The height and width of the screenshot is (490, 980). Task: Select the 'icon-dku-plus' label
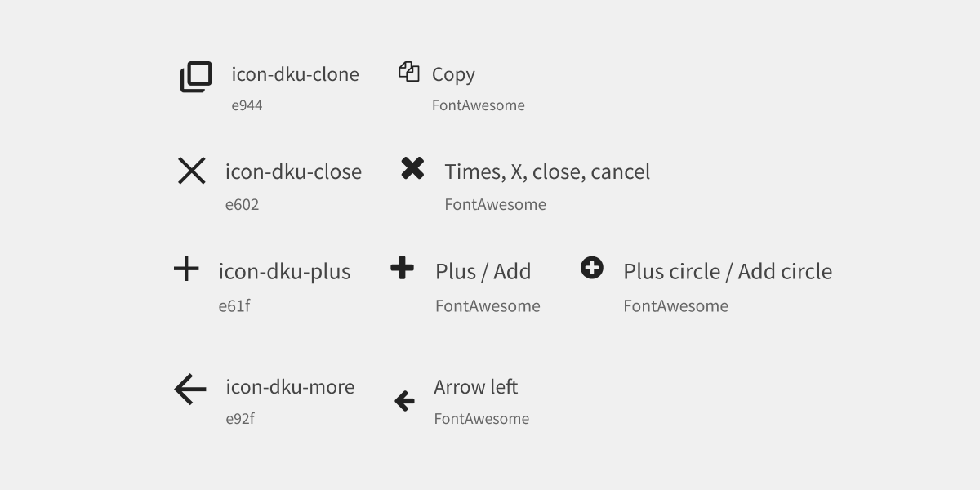pos(284,272)
